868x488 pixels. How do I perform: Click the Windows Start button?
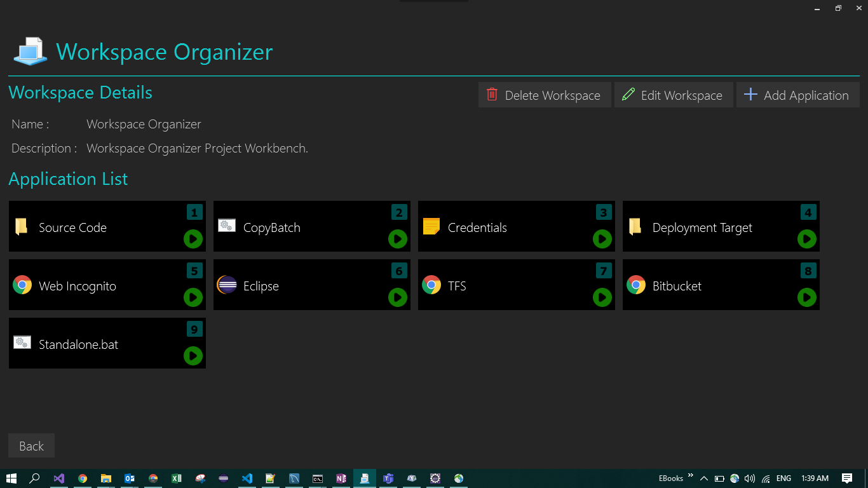pyautogui.click(x=11, y=478)
